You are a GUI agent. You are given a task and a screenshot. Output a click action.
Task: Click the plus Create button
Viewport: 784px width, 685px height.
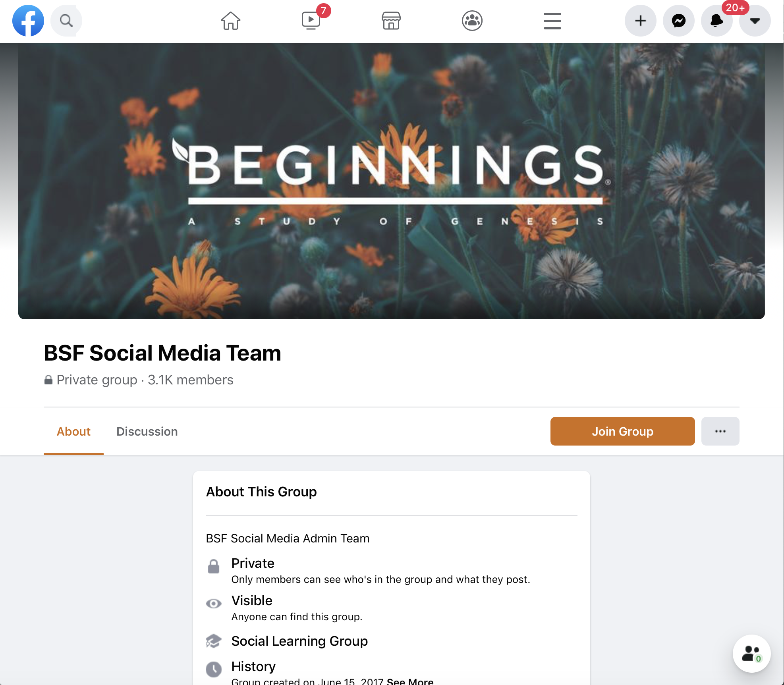pyautogui.click(x=641, y=21)
